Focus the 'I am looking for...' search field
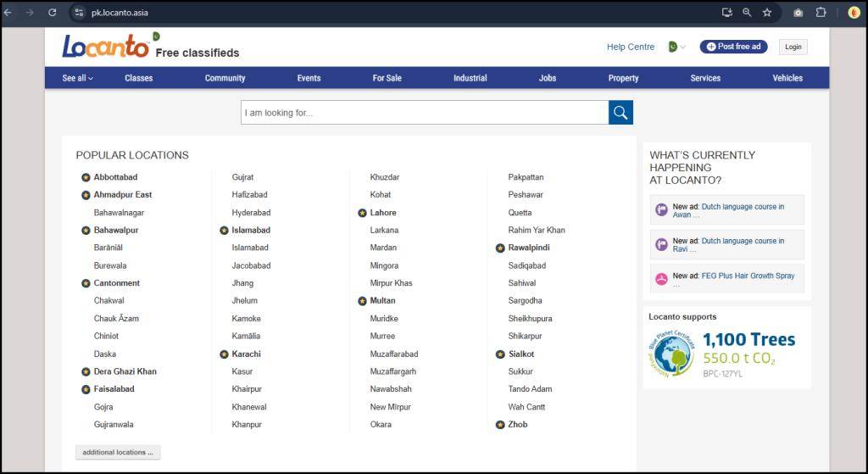Viewport: 868px width, 474px height. click(424, 113)
